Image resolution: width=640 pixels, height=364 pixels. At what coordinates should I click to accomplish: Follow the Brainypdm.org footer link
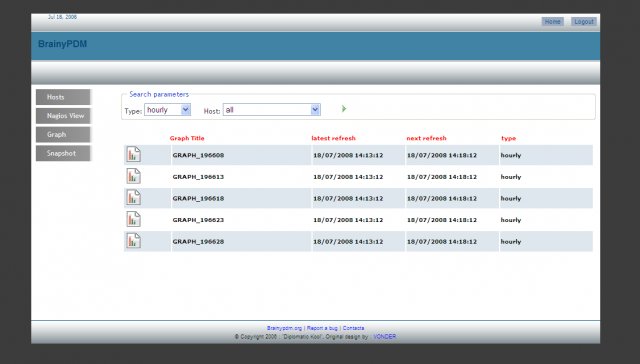(x=284, y=328)
